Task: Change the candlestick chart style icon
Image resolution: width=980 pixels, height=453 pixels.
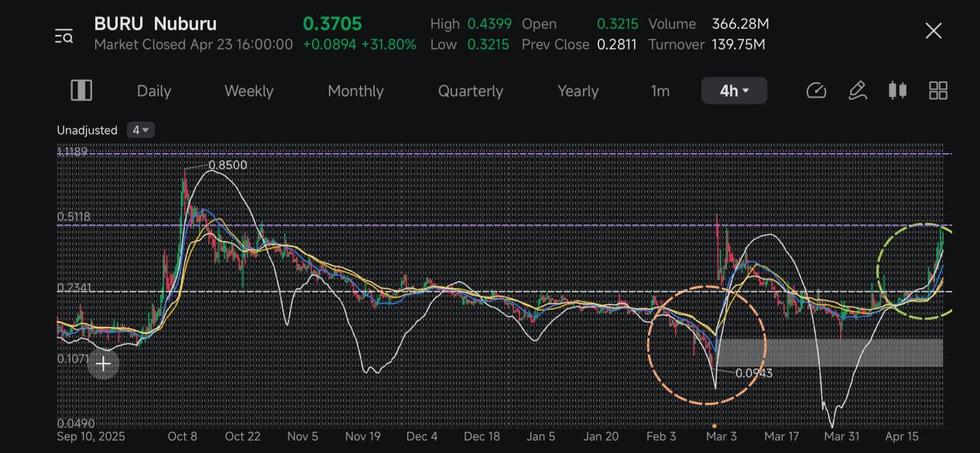Action: click(897, 91)
